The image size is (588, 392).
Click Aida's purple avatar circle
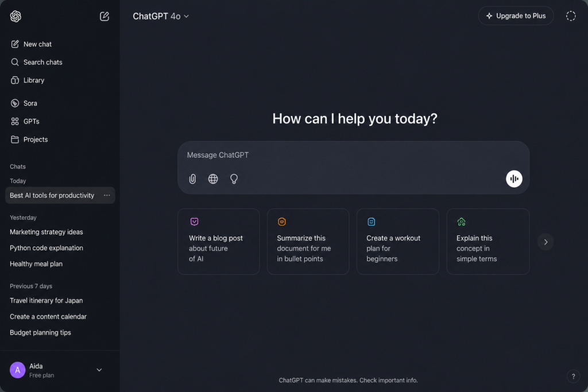pos(17,370)
